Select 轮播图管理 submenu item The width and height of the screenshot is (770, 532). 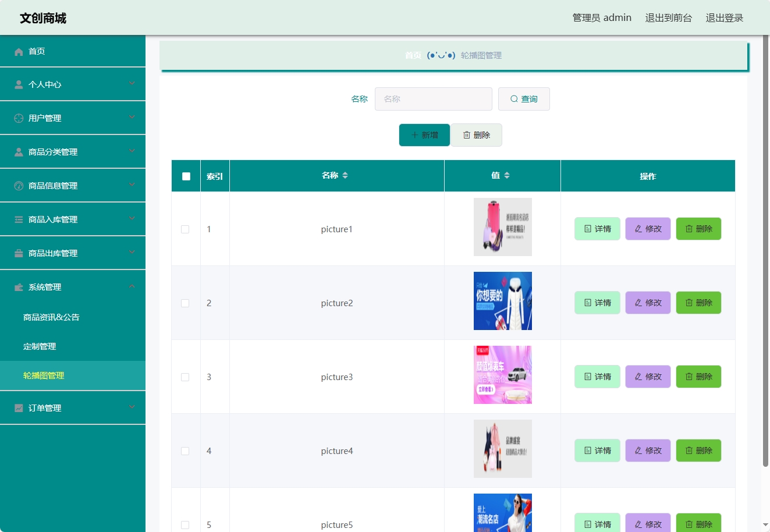click(x=73, y=375)
